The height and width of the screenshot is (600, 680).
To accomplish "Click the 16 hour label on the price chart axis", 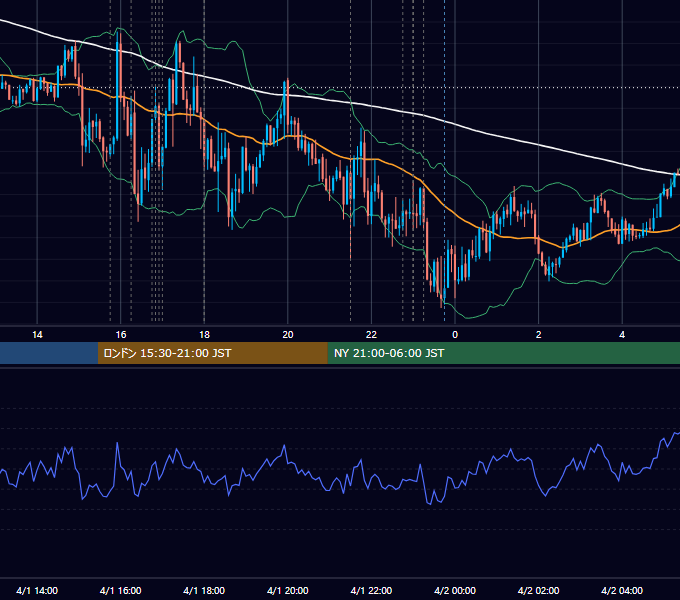I will [121, 335].
